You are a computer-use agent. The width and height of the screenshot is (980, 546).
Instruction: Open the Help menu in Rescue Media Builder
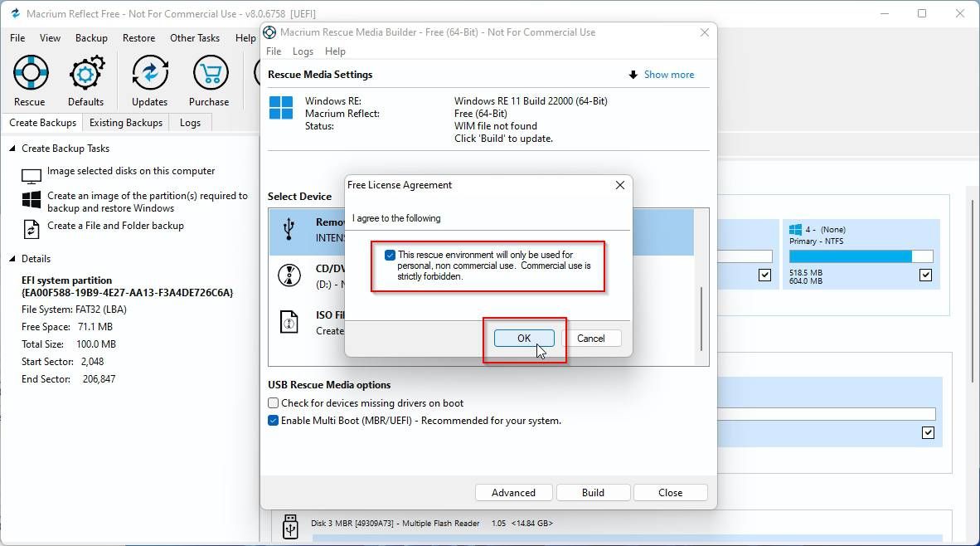pos(335,51)
